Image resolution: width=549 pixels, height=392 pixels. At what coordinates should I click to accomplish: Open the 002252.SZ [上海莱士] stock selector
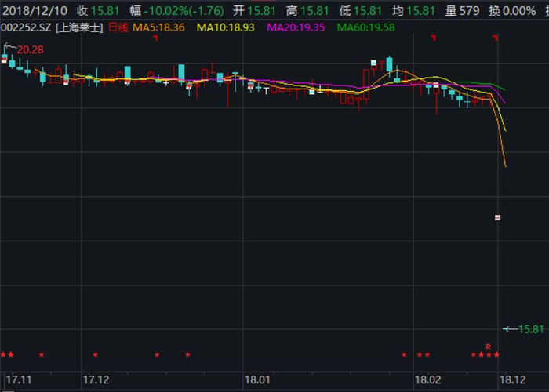(52, 27)
